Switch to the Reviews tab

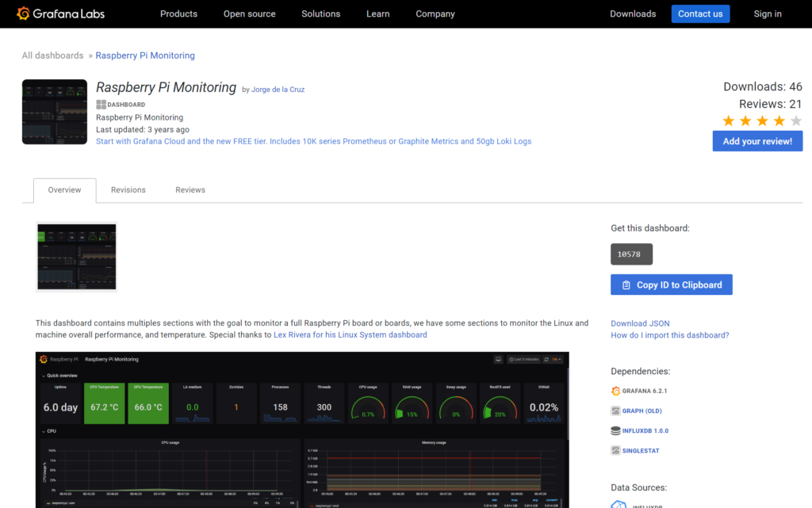tap(190, 190)
